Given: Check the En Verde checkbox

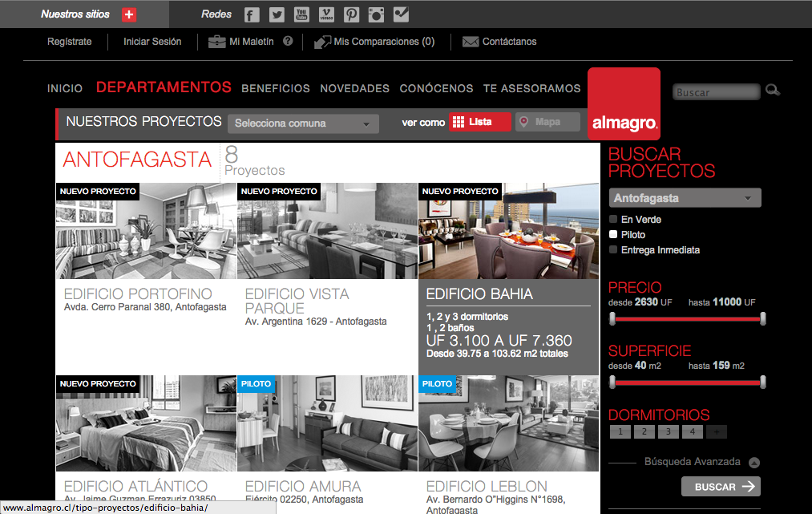Looking at the screenshot, I should tap(613, 219).
